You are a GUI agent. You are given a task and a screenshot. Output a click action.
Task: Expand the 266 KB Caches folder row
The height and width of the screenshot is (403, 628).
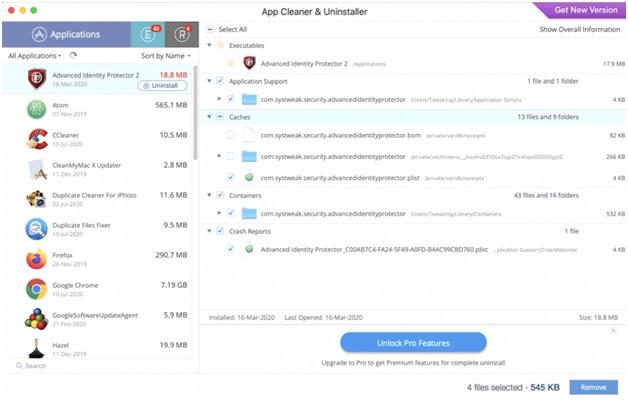click(x=219, y=155)
